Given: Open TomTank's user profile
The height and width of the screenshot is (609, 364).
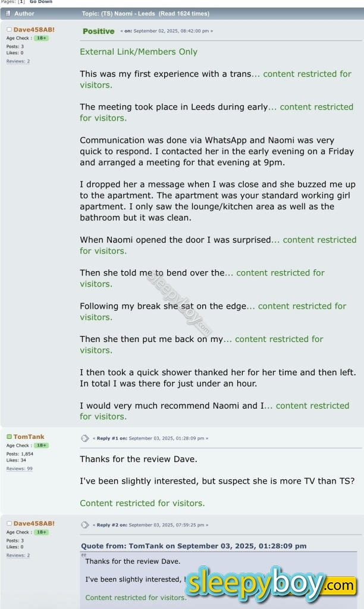Looking at the screenshot, I should 29,437.
